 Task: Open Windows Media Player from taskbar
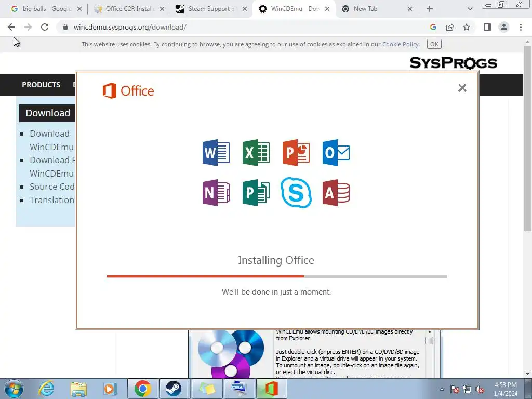pos(110,389)
